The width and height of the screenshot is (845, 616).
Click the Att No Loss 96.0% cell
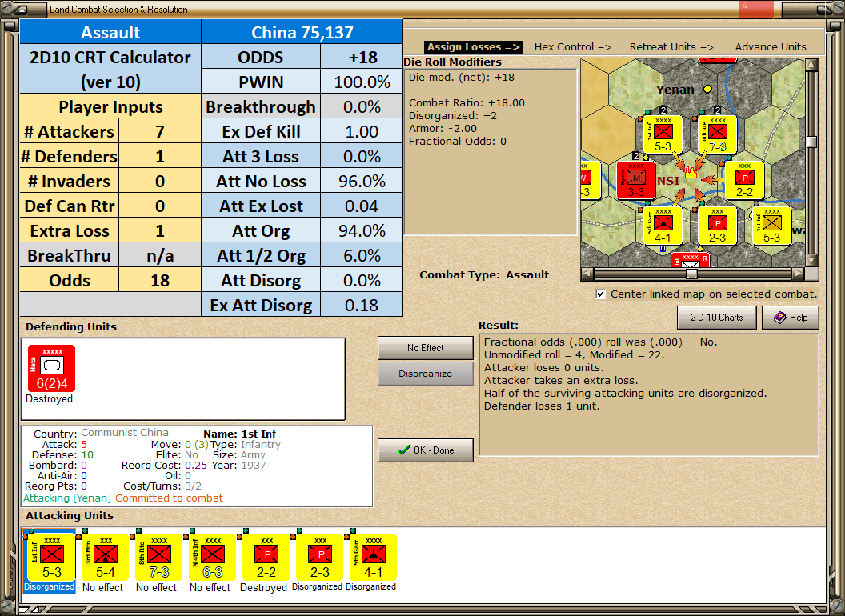coord(362,181)
